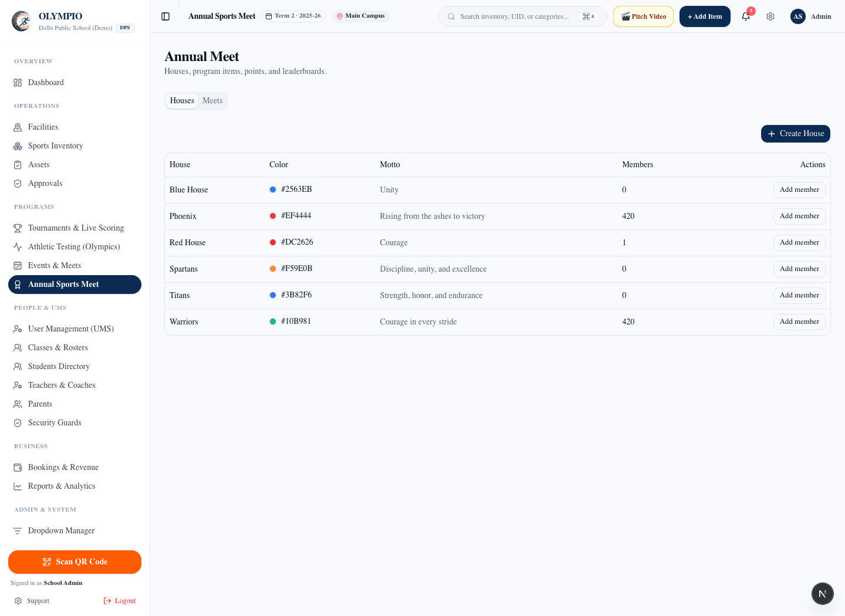Open the Support link
Viewport: 845px width, 616px height.
(x=32, y=601)
